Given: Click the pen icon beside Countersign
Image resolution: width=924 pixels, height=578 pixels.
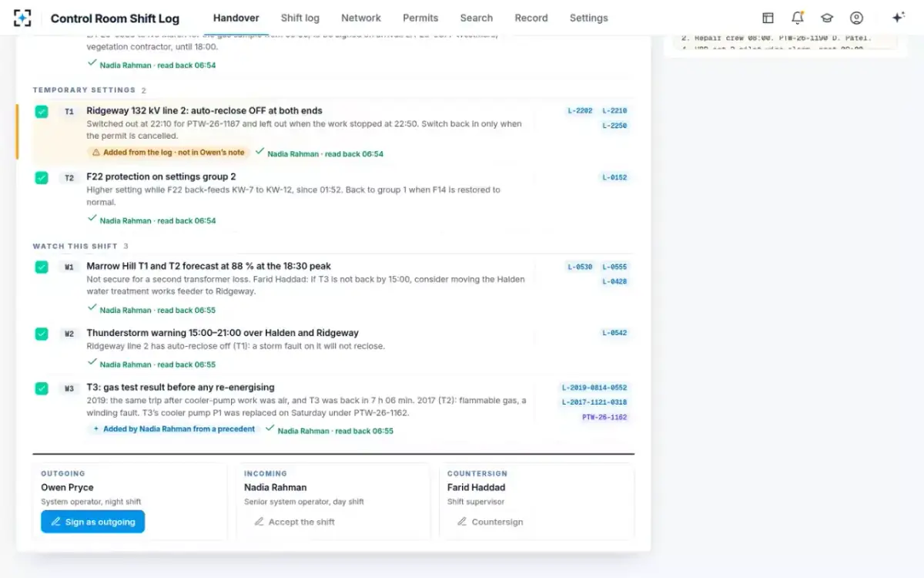Looking at the screenshot, I should click(462, 522).
